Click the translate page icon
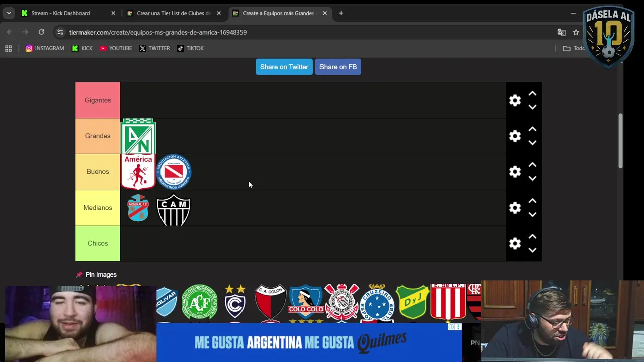Image resolution: width=644 pixels, height=362 pixels. tap(561, 32)
